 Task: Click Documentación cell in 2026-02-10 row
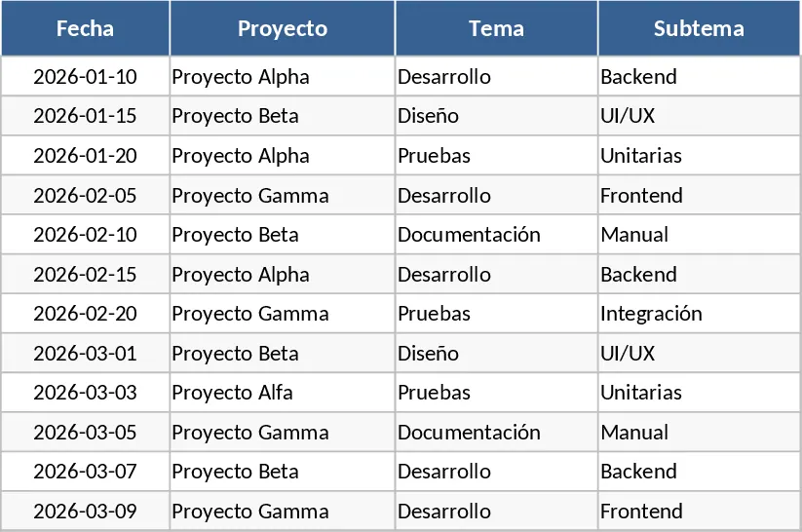(x=496, y=234)
